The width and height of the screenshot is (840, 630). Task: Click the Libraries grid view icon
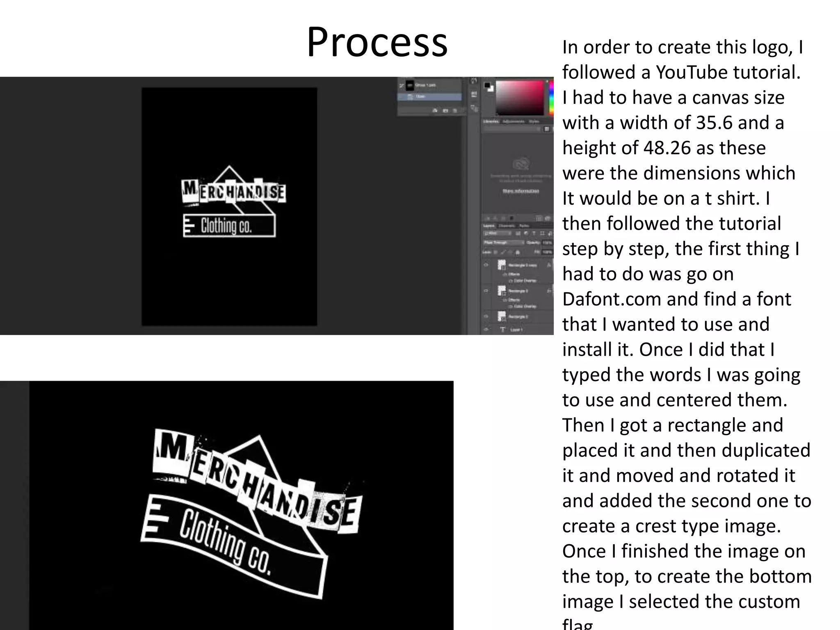point(547,129)
